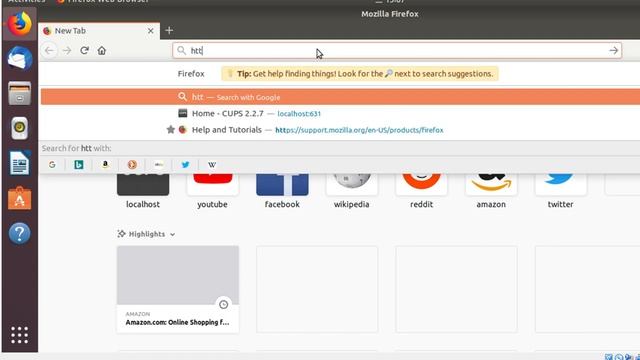Click Firefox icon in Ubuntu dock
The width and height of the screenshot is (640, 360).
click(x=20, y=24)
